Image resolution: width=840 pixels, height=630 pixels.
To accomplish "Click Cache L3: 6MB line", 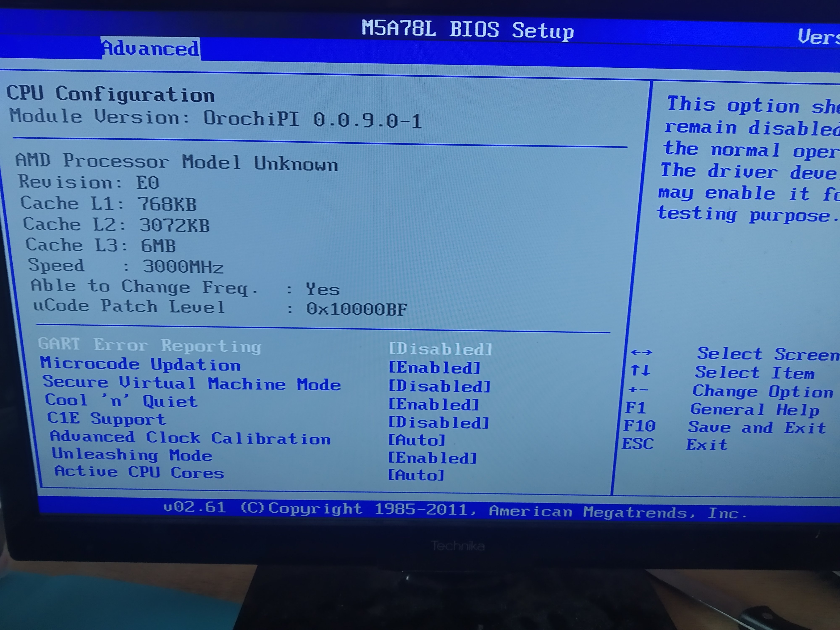I will (101, 245).
